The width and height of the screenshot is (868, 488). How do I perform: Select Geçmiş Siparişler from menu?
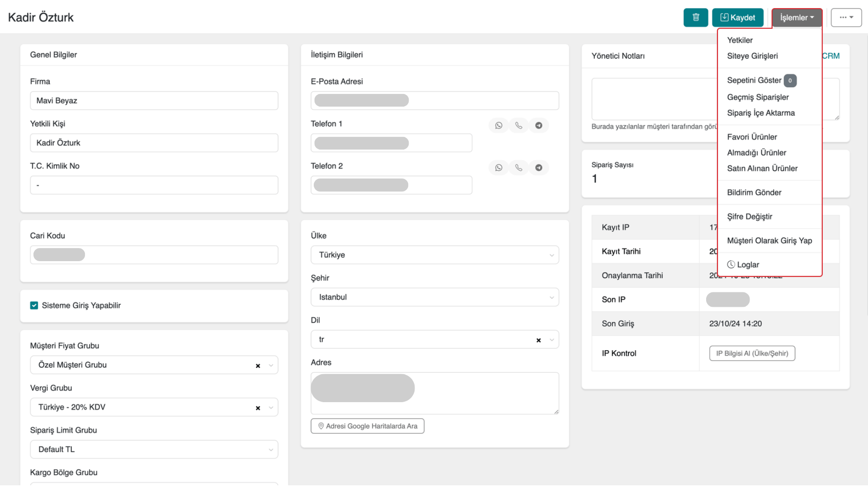(x=758, y=97)
